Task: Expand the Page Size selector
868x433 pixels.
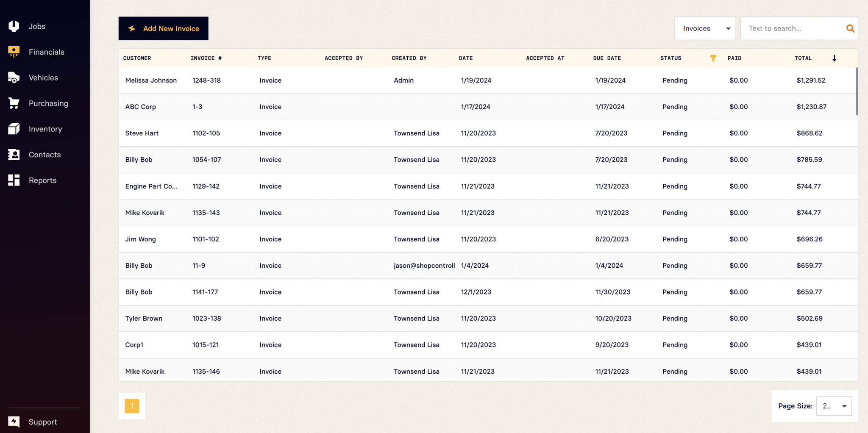Action: click(x=834, y=406)
